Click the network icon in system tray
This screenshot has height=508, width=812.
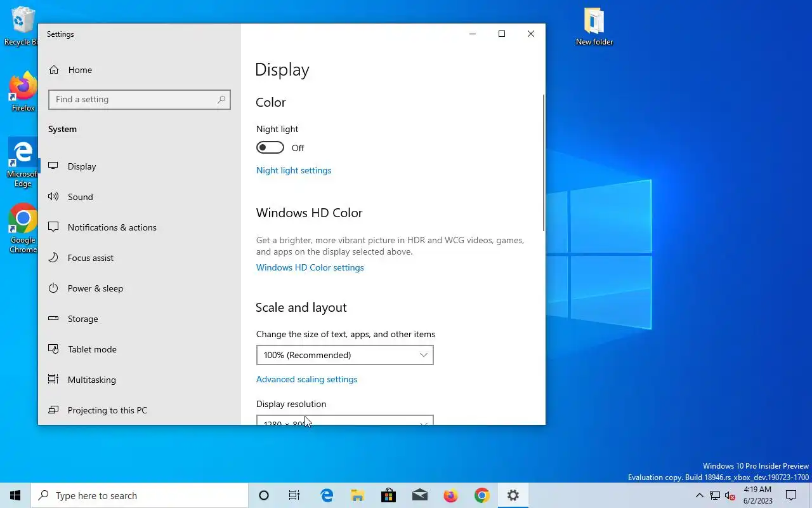715,495
